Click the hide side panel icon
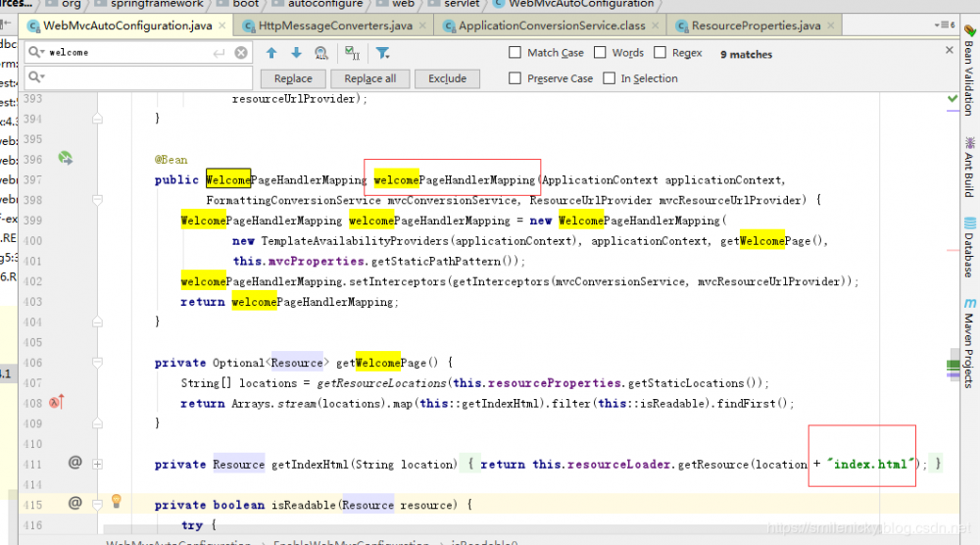The width and height of the screenshot is (980, 545). [6, 25]
